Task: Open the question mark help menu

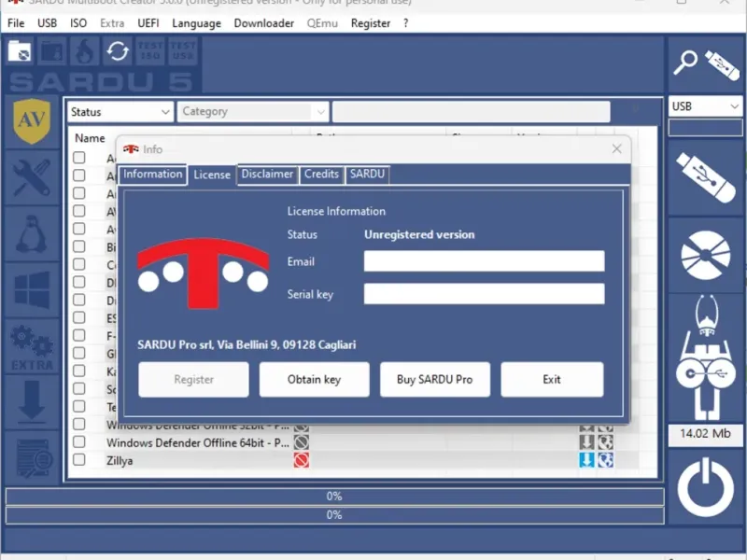Action: coord(405,22)
